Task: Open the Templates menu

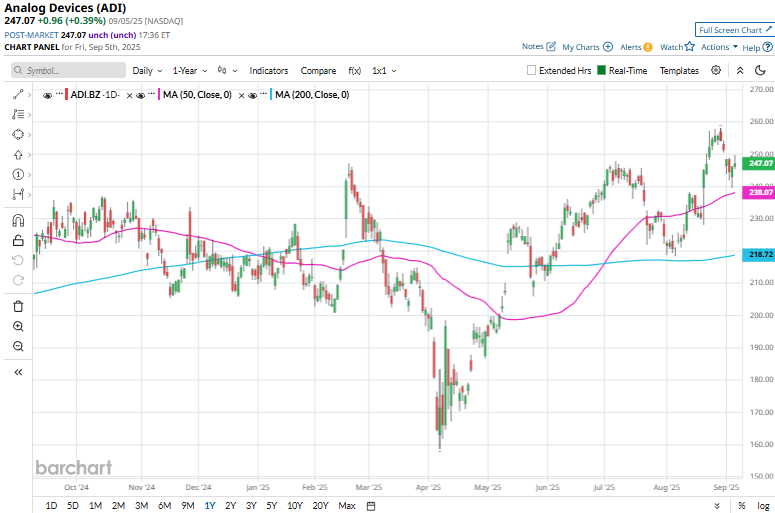Action: 679,71
